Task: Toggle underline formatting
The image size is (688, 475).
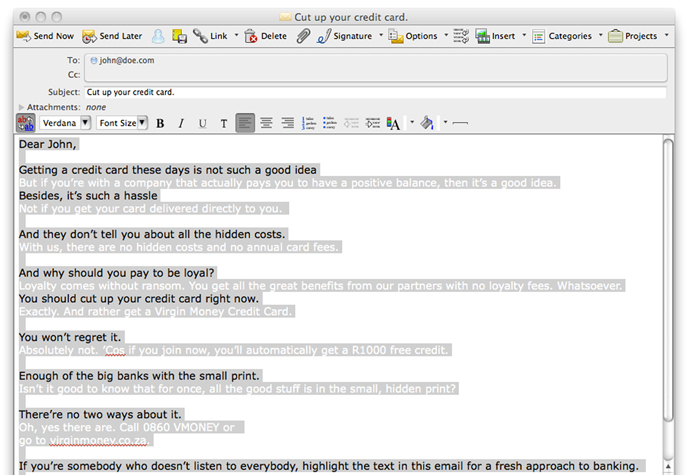Action: tap(202, 123)
